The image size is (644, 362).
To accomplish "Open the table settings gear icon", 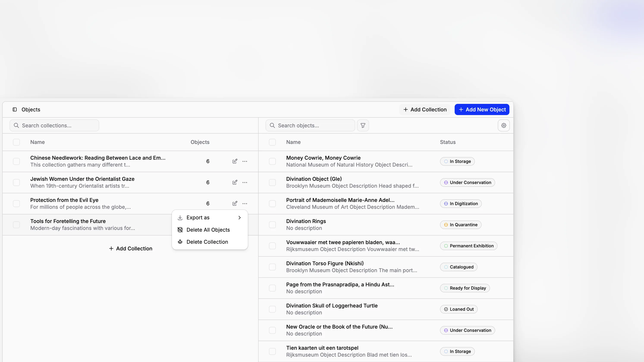I will 504,125.
